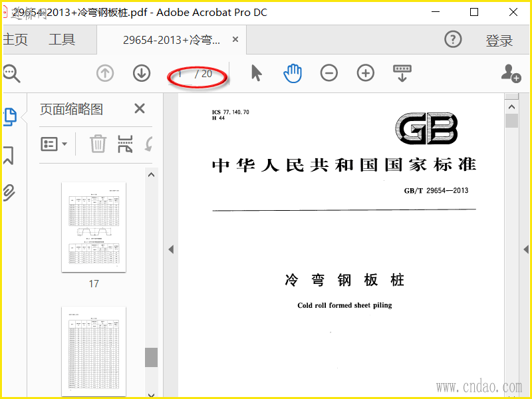This screenshot has height=399, width=532.
Task: Open thumbnail options dropdown menu
Action: (54, 144)
